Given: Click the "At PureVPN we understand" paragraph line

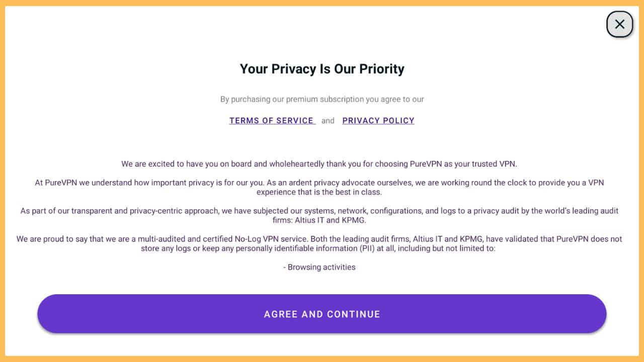Looking at the screenshot, I should point(319,183).
